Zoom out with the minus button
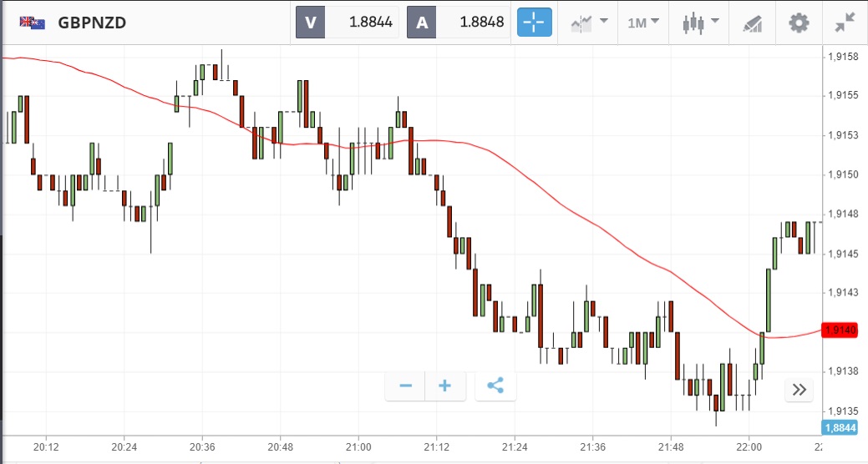The height and width of the screenshot is (464, 868). pos(406,386)
